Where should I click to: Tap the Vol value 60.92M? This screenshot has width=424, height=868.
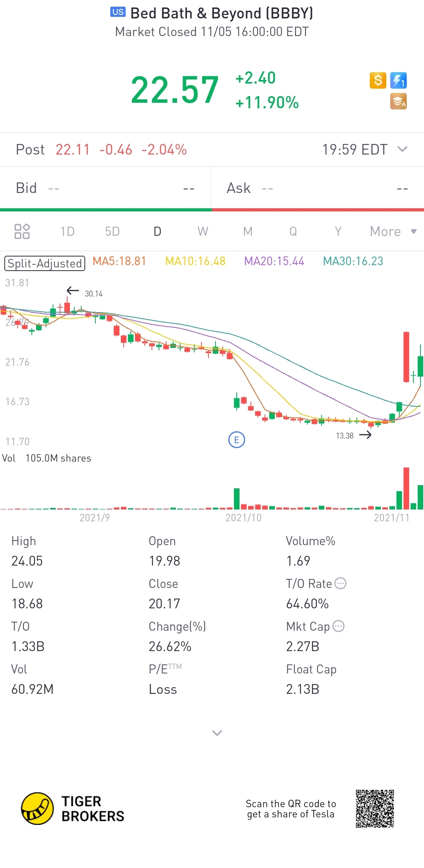33,689
